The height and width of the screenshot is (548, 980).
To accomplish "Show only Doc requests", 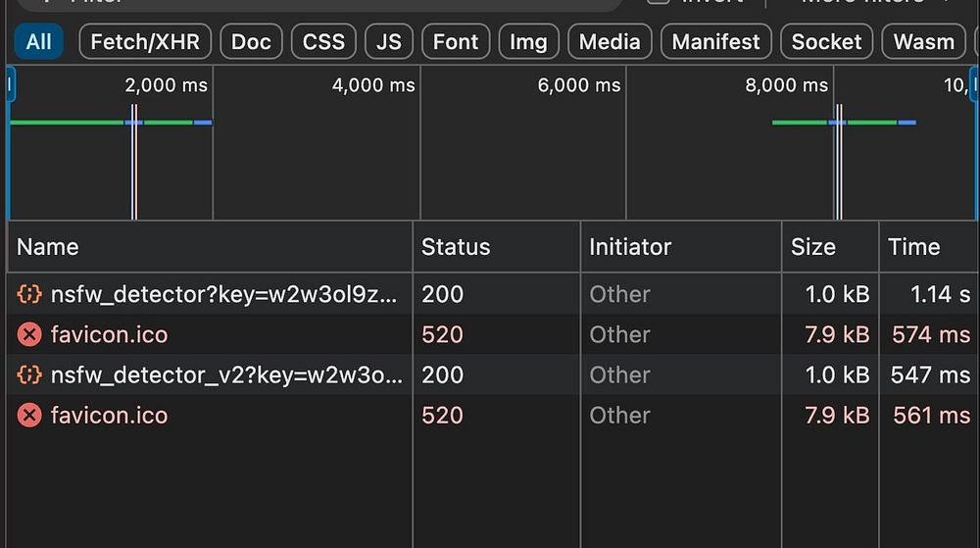I will [252, 42].
